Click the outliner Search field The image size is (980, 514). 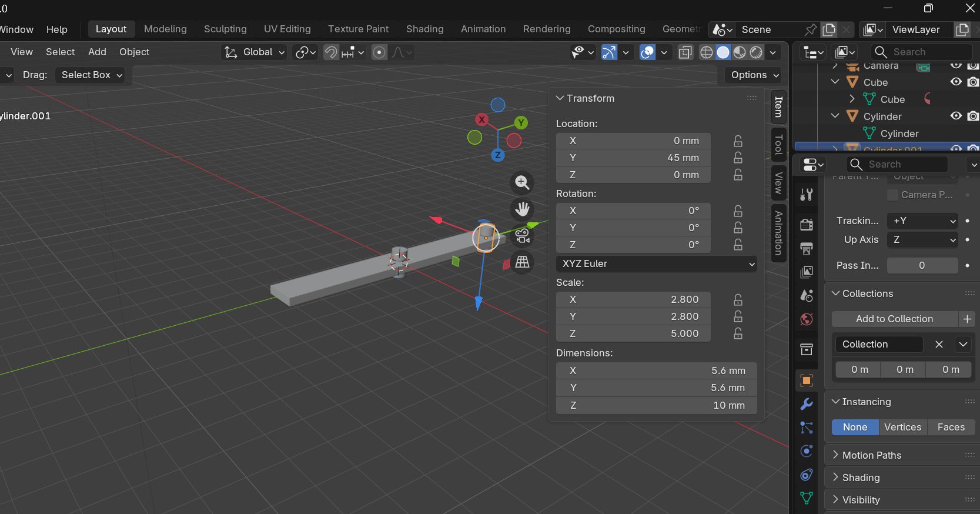[x=921, y=52]
